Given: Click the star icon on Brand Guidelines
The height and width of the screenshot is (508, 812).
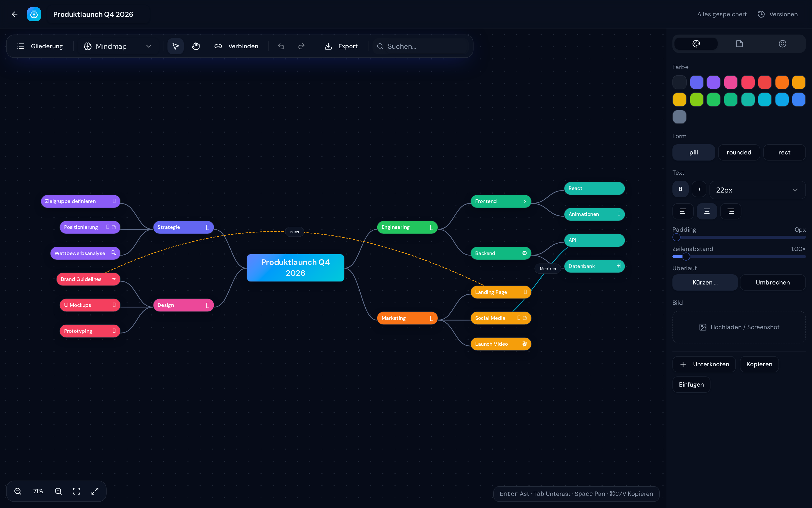Looking at the screenshot, I should [x=114, y=279].
